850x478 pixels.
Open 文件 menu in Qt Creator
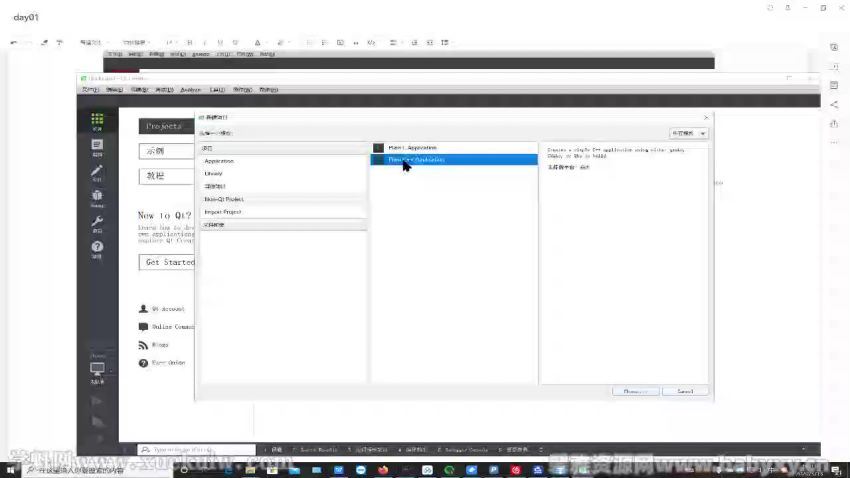point(90,90)
